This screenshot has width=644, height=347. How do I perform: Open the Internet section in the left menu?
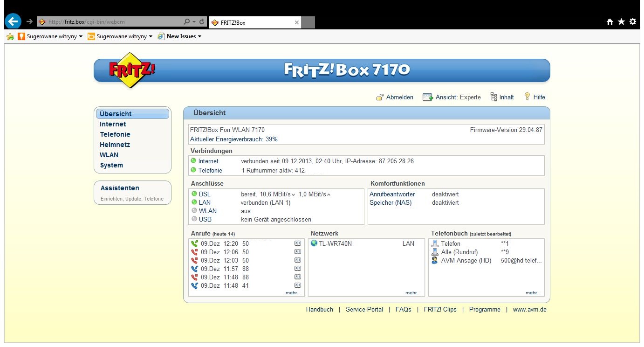(x=113, y=124)
